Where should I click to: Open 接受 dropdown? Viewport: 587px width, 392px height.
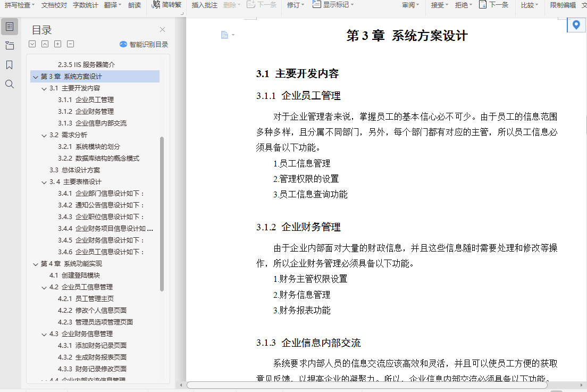(440, 5)
